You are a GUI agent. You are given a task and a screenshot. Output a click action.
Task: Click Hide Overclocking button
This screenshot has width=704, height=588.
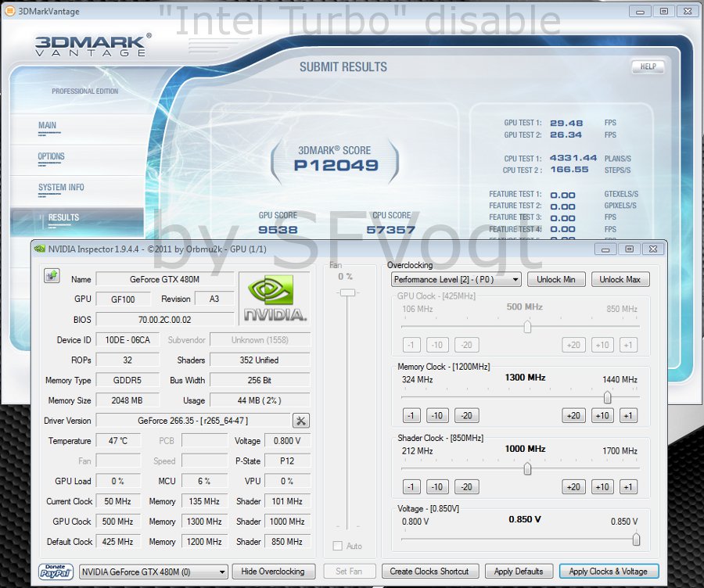pos(273,572)
